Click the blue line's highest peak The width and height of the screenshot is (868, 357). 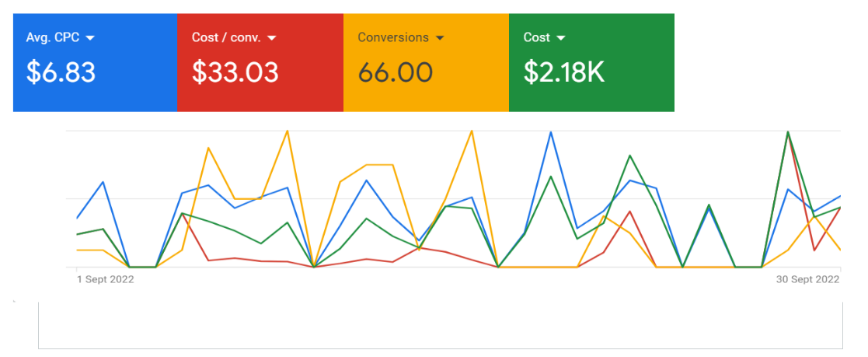(x=551, y=132)
